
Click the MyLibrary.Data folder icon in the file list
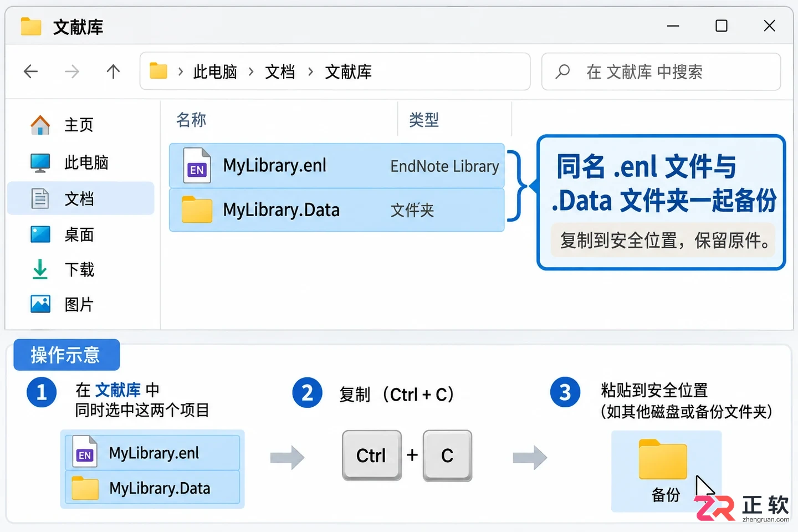197,209
